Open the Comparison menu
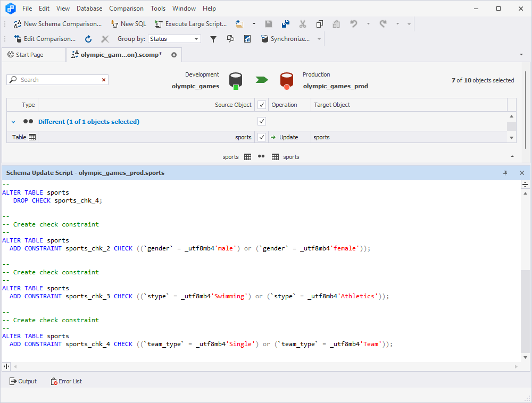This screenshot has width=532, height=403. [126, 9]
